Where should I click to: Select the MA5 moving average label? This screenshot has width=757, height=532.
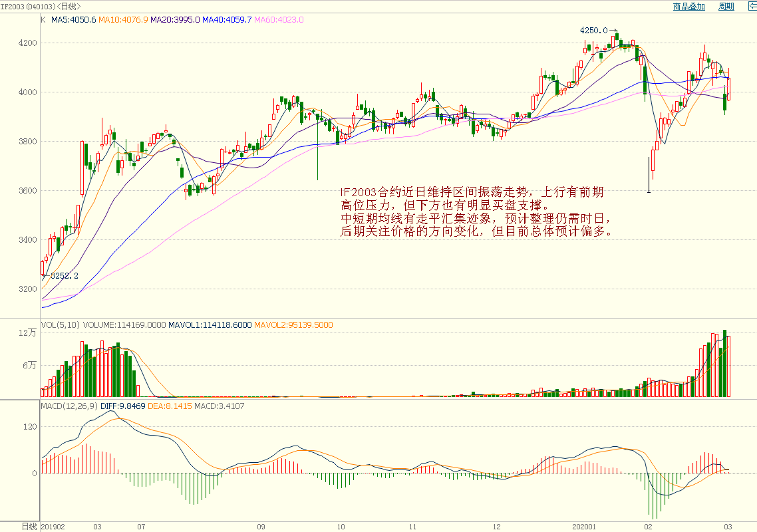click(73, 20)
